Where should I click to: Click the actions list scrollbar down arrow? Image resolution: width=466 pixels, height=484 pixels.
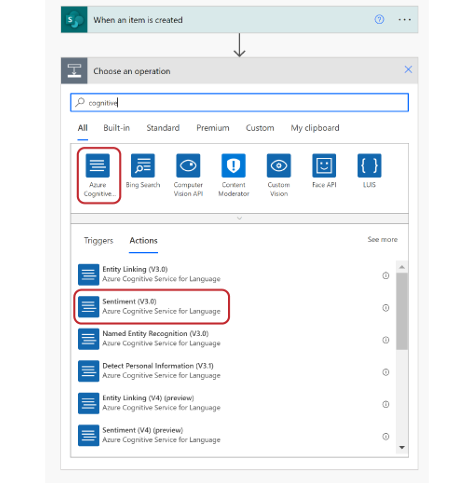click(402, 448)
